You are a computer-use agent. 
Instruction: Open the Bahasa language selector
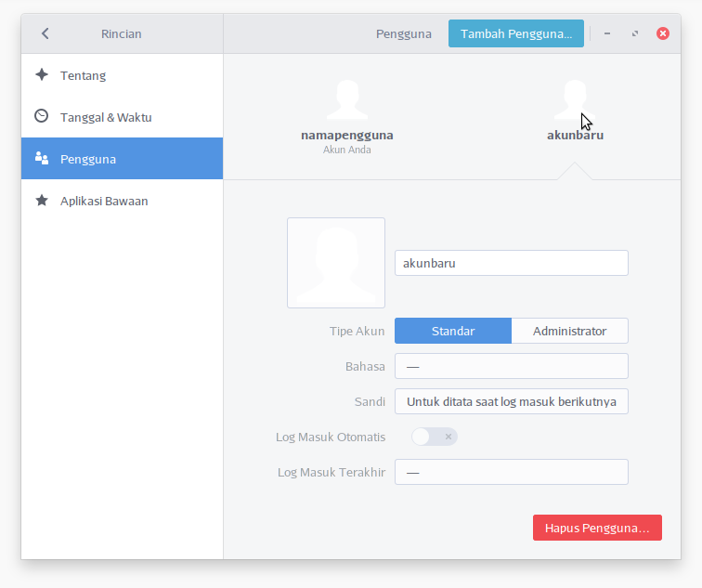coord(511,366)
